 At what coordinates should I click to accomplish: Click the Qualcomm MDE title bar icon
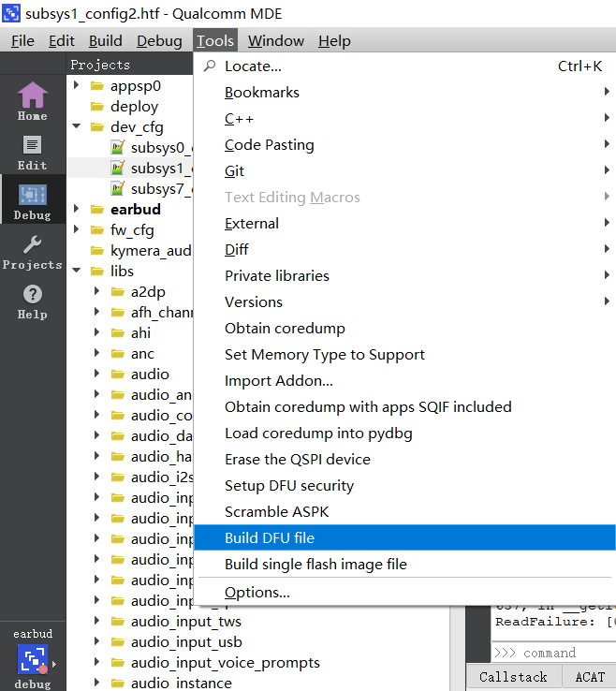(11, 13)
